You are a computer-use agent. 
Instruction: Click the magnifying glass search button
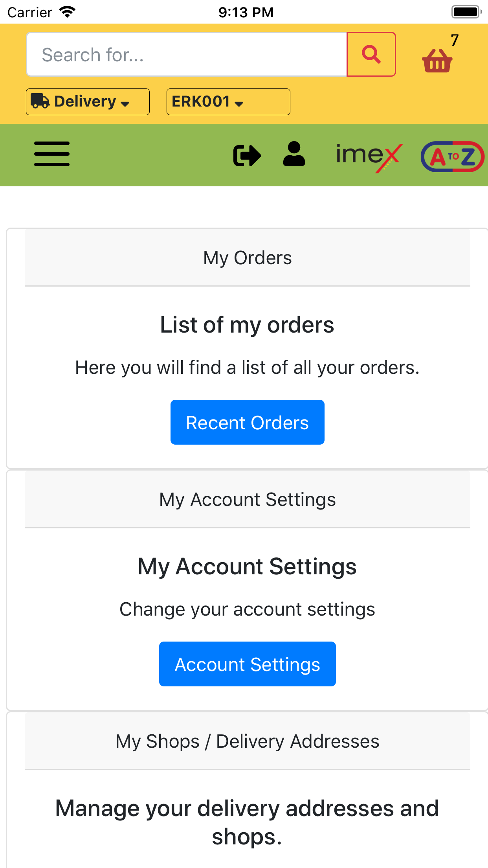click(x=371, y=54)
